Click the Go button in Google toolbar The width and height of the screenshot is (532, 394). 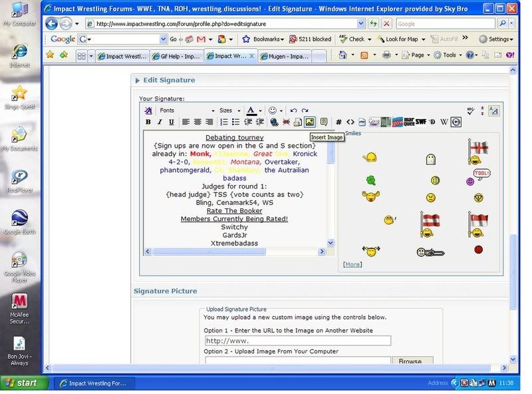pos(173,39)
